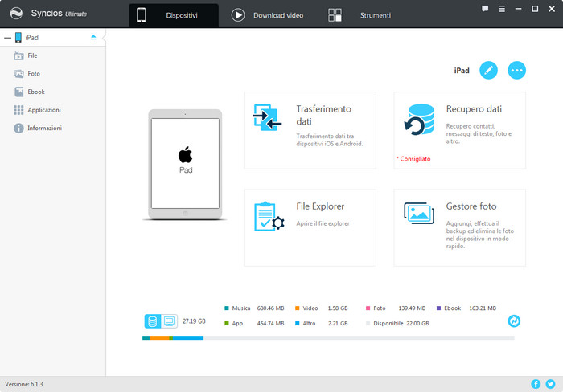The height and width of the screenshot is (392, 563).
Task: Open the hamburger menu icon
Action: click(x=502, y=9)
